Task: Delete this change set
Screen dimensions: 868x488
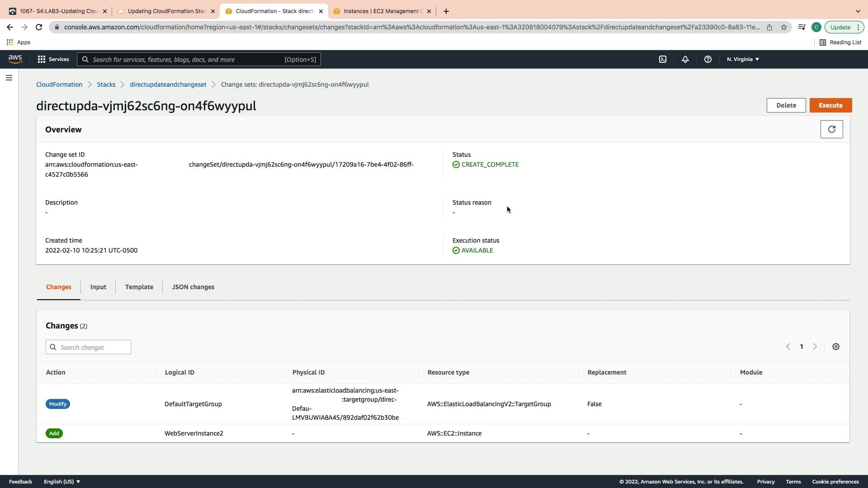Action: point(786,105)
